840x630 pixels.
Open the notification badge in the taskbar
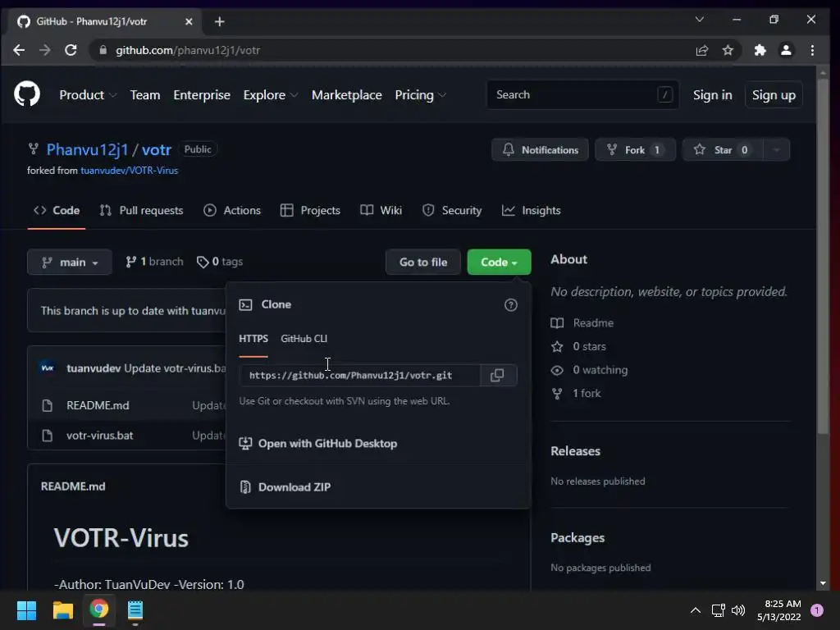coord(817,610)
